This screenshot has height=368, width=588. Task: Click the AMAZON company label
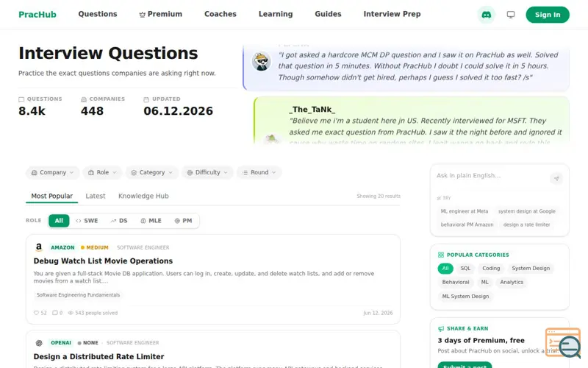pos(62,247)
